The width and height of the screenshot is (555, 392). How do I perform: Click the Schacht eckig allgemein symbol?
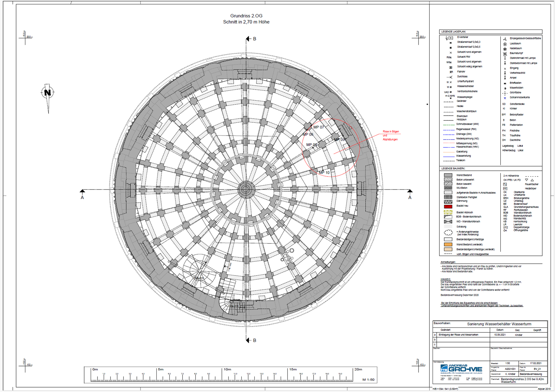(450, 67)
